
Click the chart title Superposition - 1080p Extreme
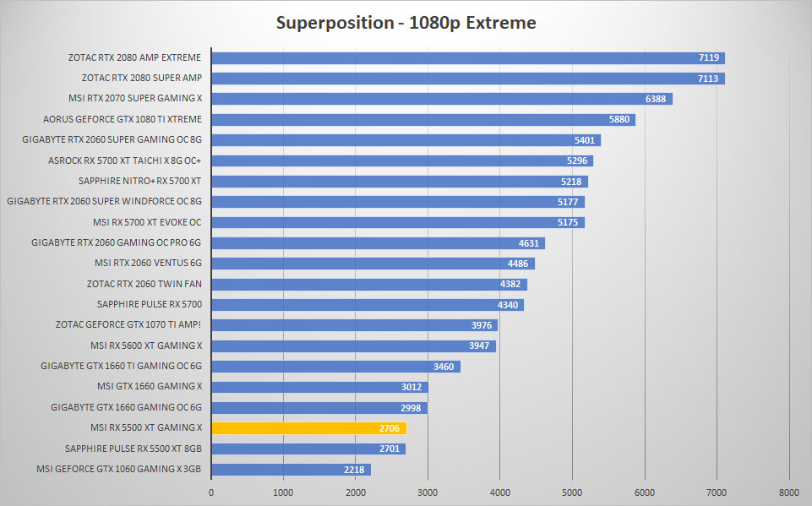pos(406,23)
